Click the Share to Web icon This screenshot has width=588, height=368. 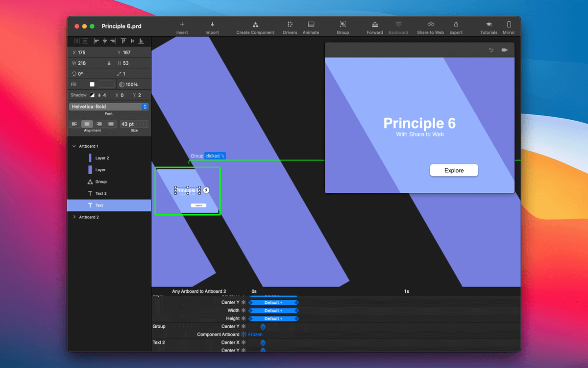431,25
